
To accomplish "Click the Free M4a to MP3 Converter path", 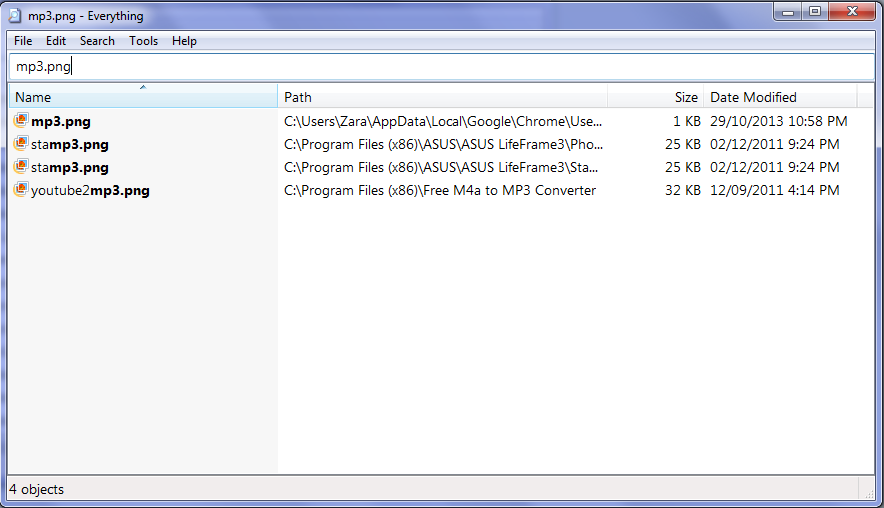I will point(440,191).
